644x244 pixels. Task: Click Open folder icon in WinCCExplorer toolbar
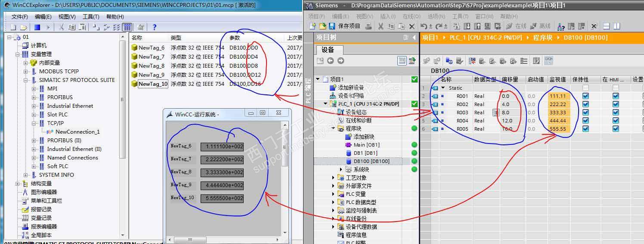[23, 27]
